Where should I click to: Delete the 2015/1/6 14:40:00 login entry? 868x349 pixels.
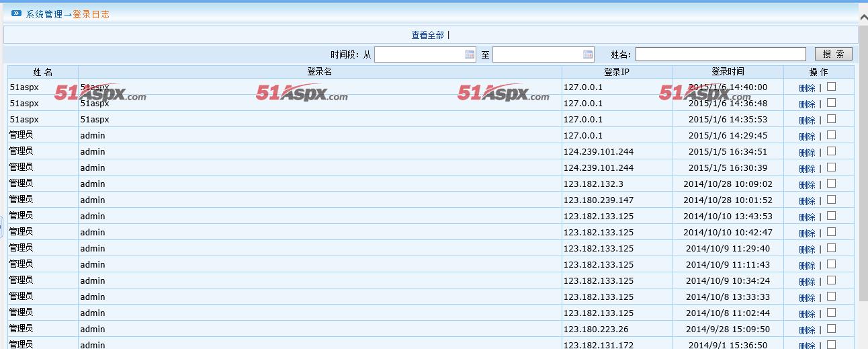click(807, 88)
